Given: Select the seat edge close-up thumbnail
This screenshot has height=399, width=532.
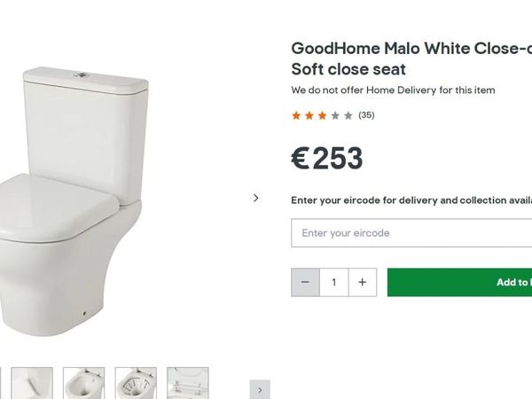Looking at the screenshot, I should click(x=32, y=383).
